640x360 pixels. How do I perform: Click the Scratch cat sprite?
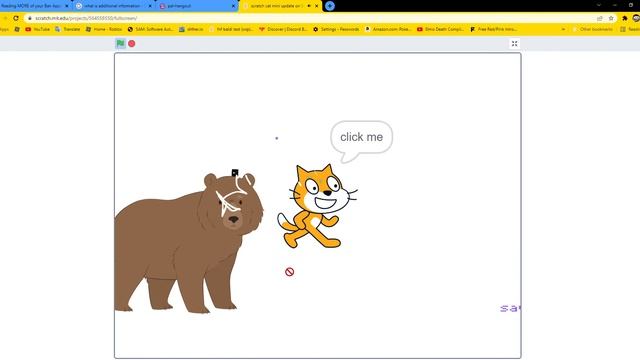tap(317, 206)
